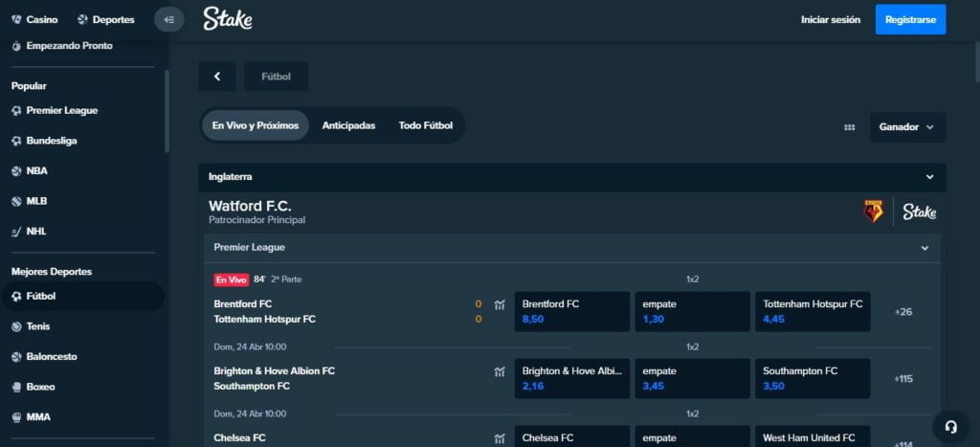Screen dimensions: 980x447
Task: Select Southampton FC odds 3,50
Action: [813, 378]
